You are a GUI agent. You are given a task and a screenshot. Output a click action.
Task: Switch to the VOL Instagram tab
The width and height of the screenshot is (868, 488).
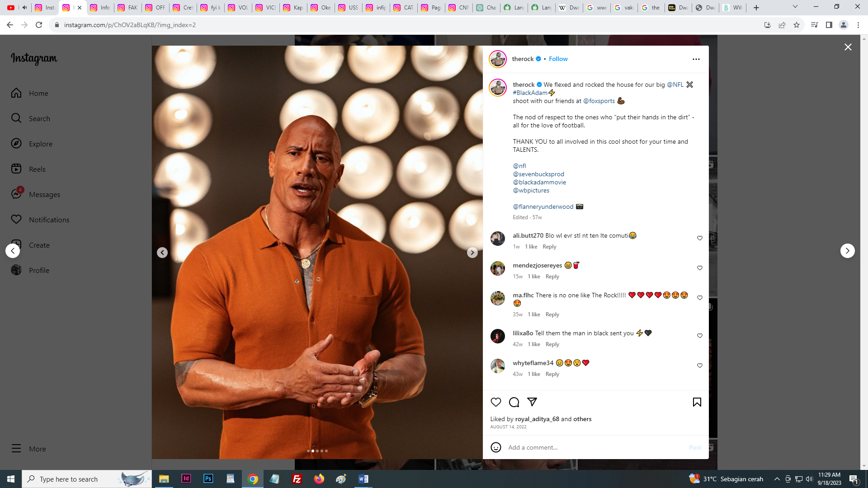[x=238, y=8]
